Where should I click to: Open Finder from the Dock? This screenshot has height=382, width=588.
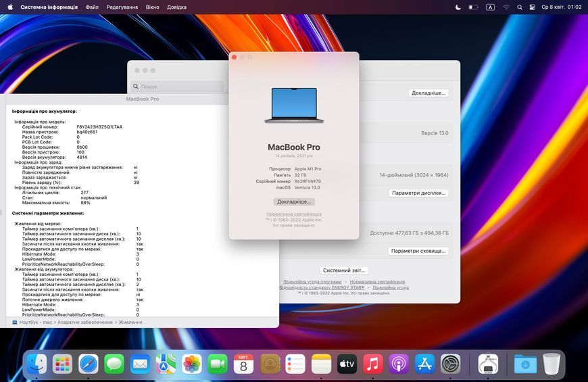(x=36, y=364)
